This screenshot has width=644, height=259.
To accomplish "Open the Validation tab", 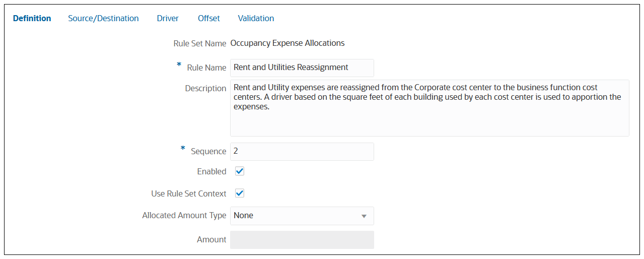I will [x=256, y=18].
